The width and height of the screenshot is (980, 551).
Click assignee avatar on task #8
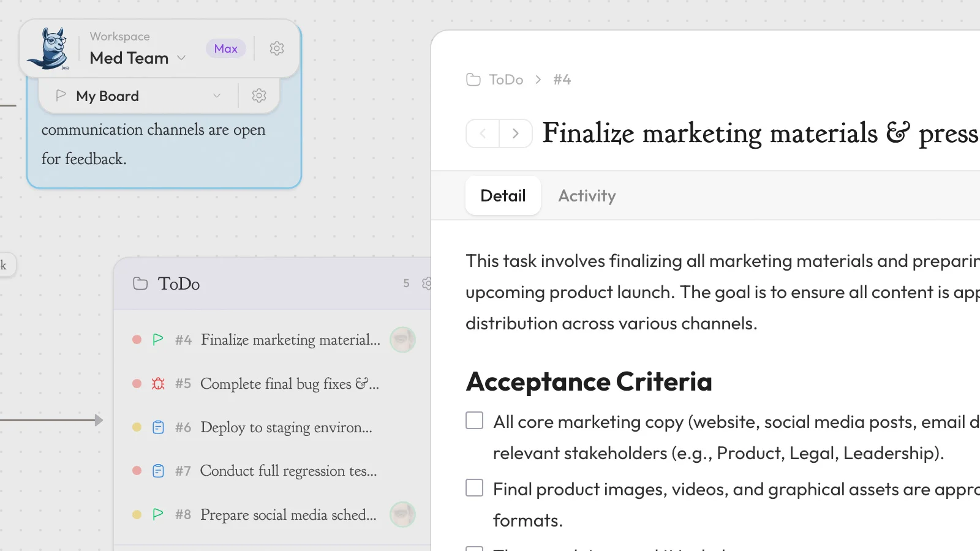coord(402,514)
